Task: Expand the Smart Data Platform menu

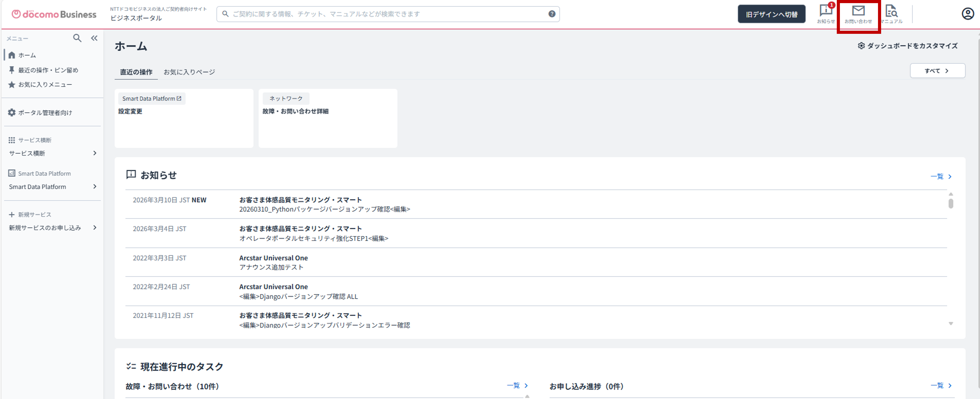Action: (52, 186)
